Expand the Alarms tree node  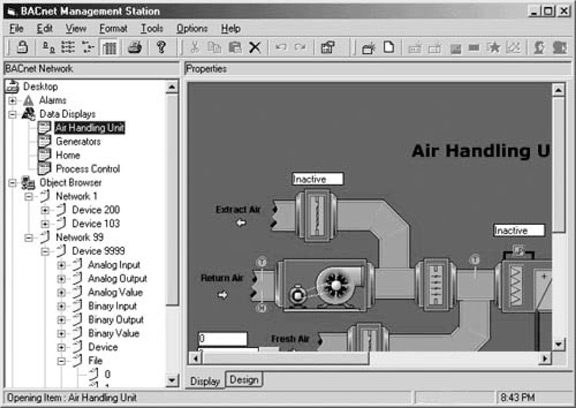coord(12,100)
